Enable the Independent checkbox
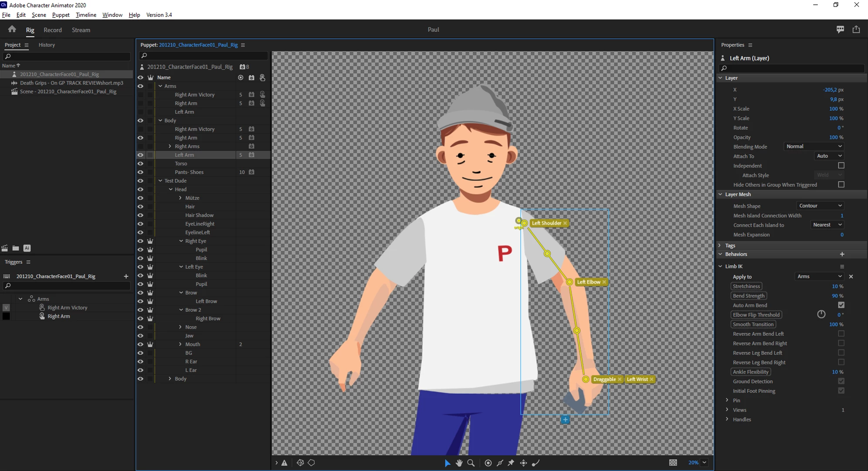The height and width of the screenshot is (471, 868). (841, 166)
